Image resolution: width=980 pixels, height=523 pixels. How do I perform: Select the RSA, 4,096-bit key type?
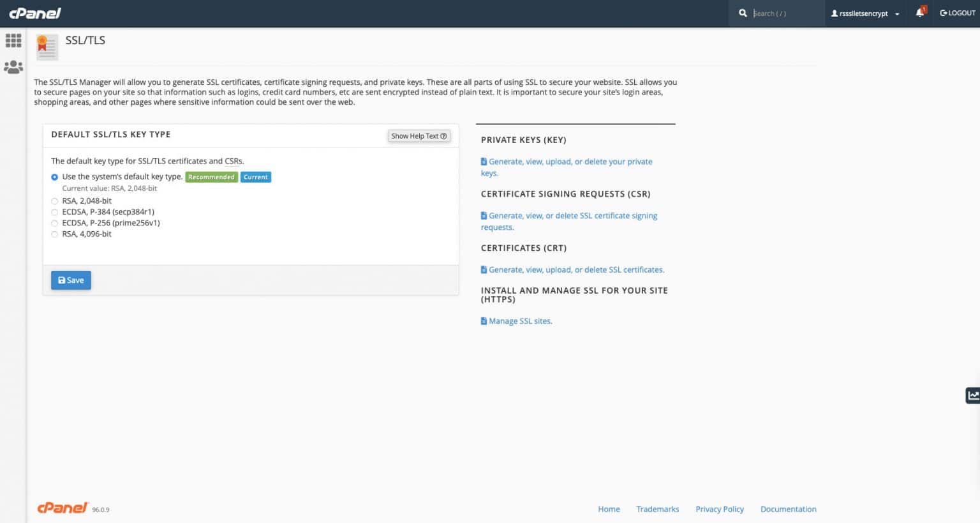click(55, 234)
